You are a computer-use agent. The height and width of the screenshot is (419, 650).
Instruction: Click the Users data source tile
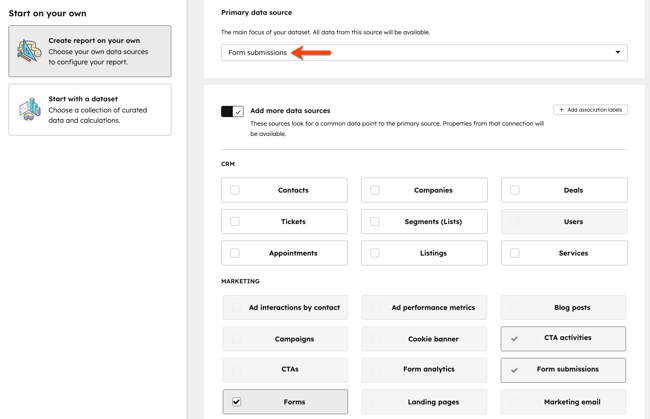[x=564, y=222]
